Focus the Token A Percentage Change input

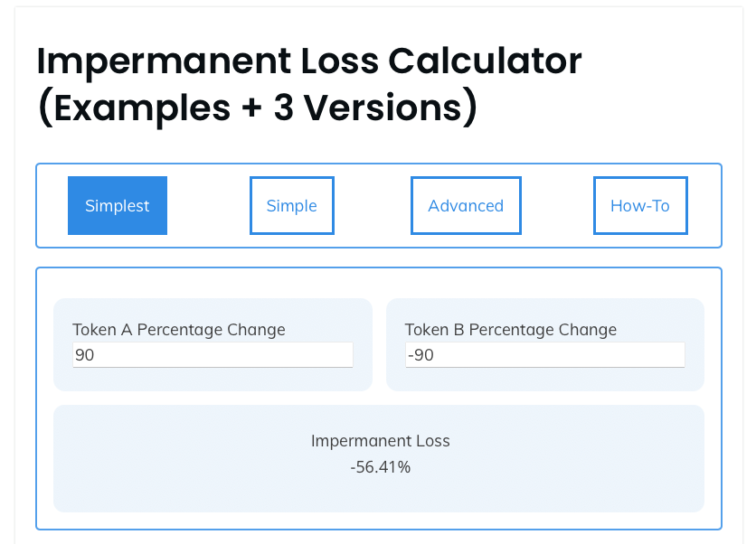point(213,355)
